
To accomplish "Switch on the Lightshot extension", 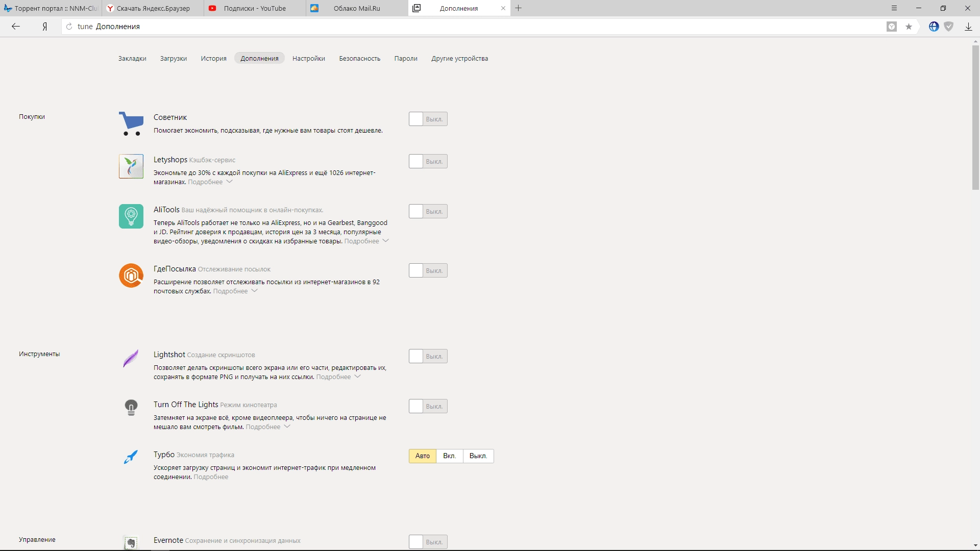I will tap(428, 356).
